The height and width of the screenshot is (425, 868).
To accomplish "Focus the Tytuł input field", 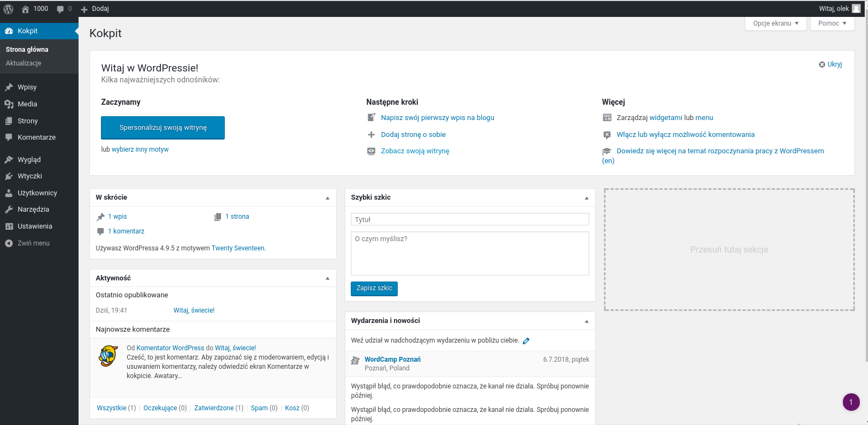I will point(470,219).
